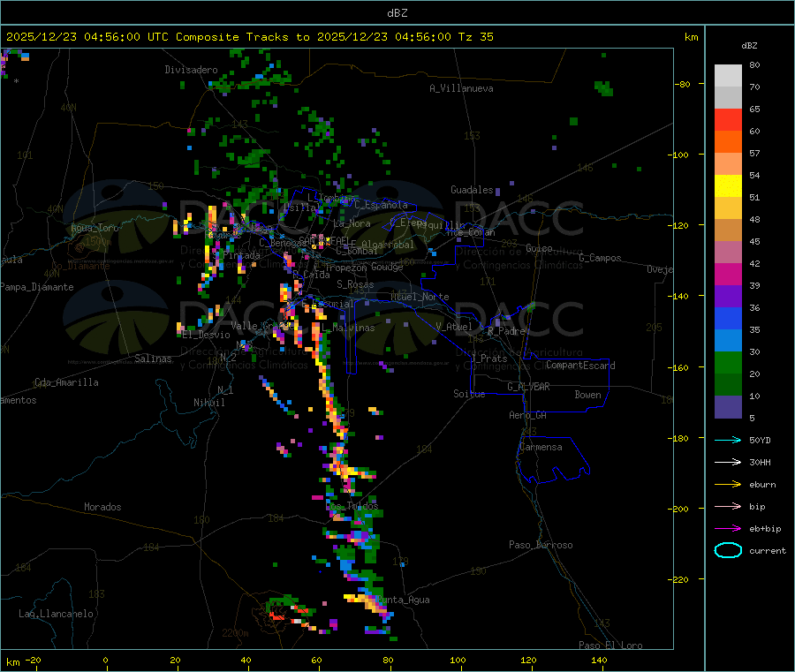Click the 'Punta_Agua' map label
795x672 pixels.
(x=403, y=600)
